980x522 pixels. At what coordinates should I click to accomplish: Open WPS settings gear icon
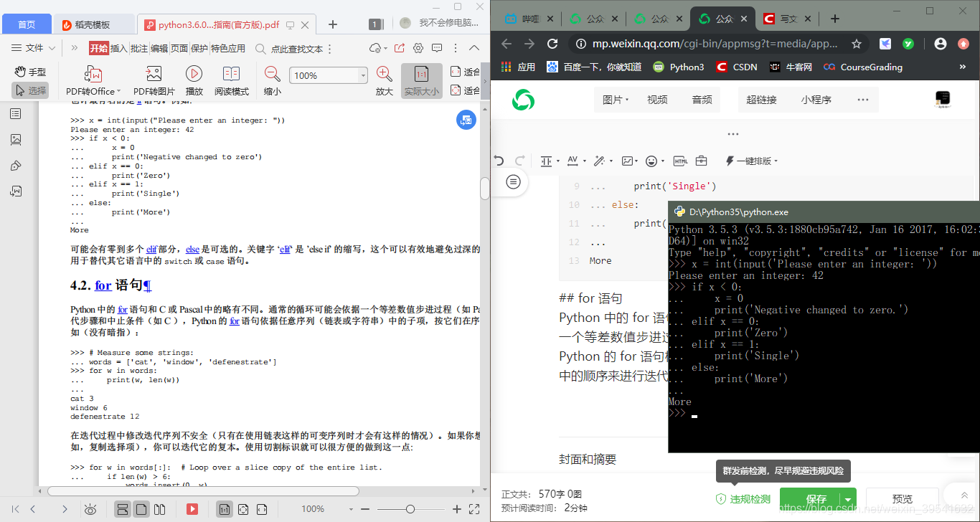pyautogui.click(x=418, y=48)
